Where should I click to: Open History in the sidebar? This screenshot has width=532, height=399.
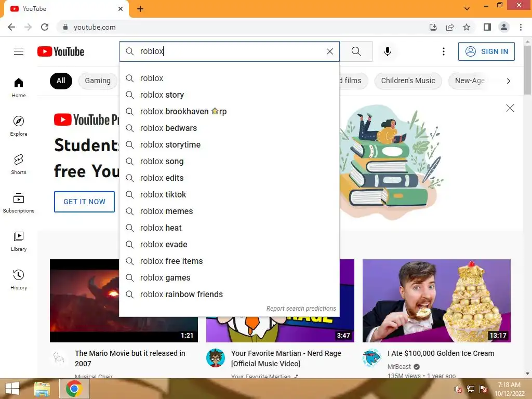[19, 280]
